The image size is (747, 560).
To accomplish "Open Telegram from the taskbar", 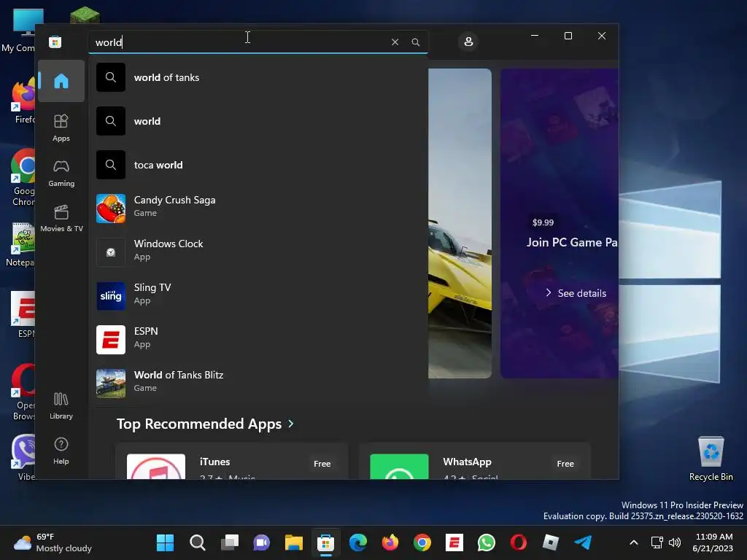I will coord(583,542).
